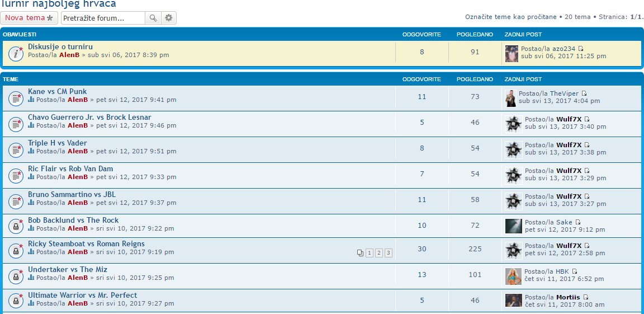Screen dimensions: 644x314
Task: Open page 1 of Ricky Steamboat topic
Action: click(370, 253)
